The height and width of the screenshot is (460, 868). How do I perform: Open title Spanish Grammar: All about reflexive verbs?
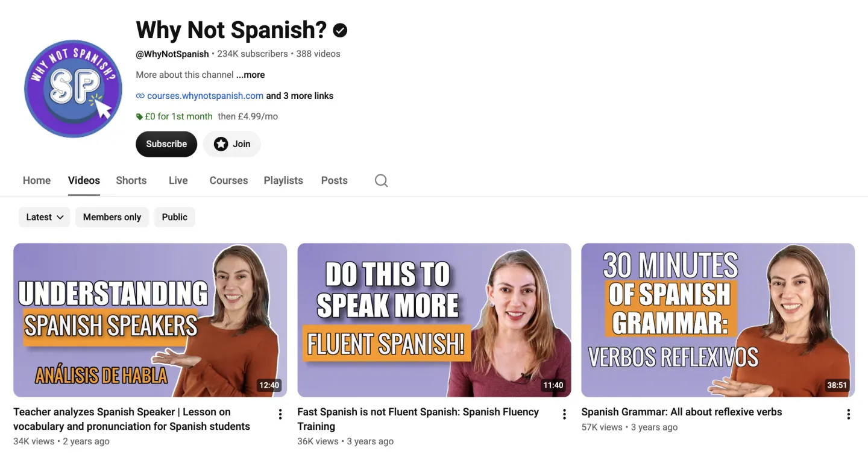click(682, 412)
